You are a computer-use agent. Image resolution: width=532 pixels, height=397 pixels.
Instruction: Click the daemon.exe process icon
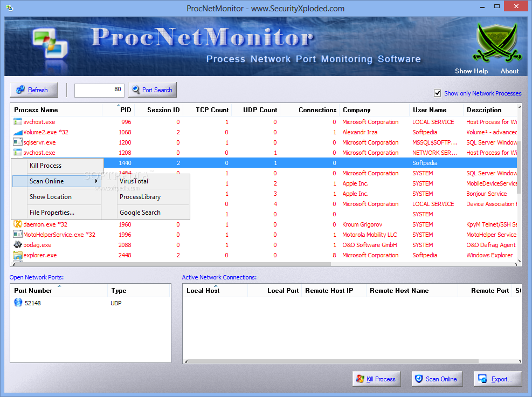click(18, 224)
